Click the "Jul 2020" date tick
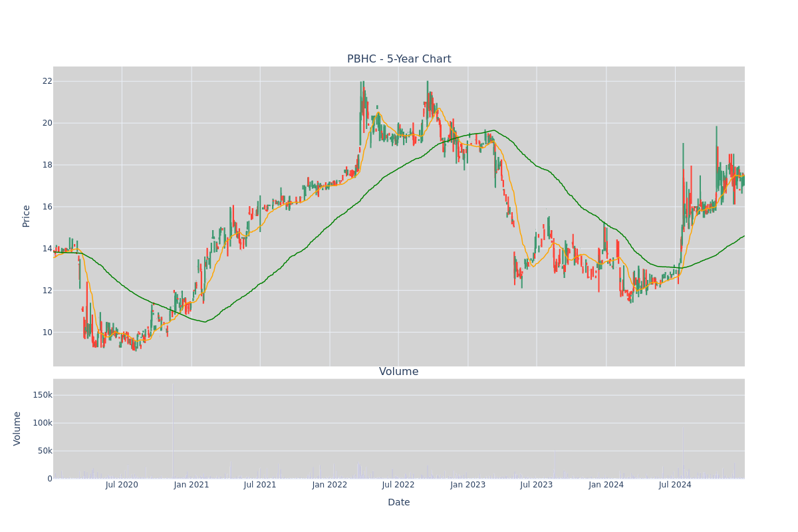The width and height of the screenshot is (798, 532). point(122,485)
